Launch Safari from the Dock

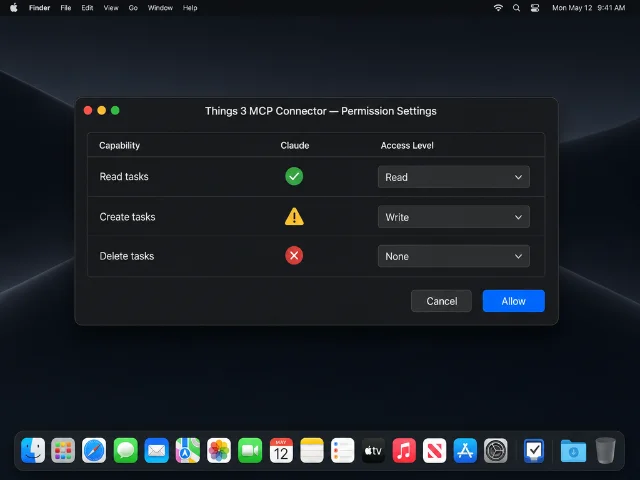pyautogui.click(x=94, y=451)
